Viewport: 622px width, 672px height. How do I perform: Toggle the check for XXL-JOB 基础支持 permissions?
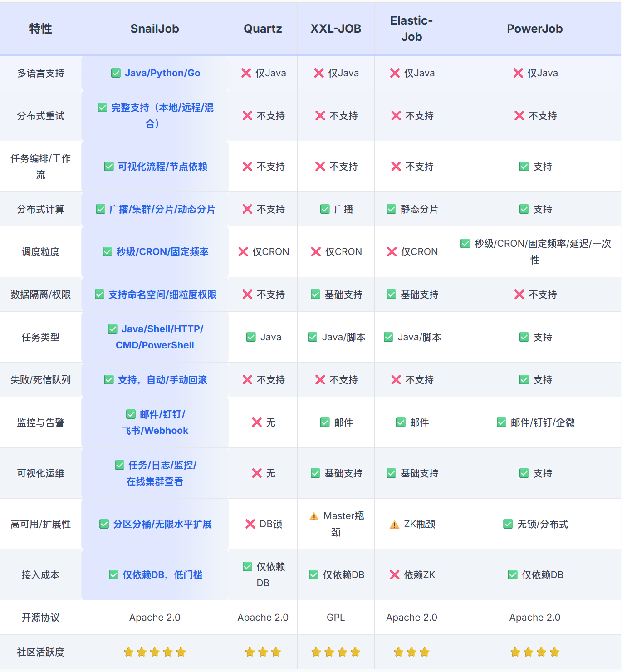click(x=314, y=294)
